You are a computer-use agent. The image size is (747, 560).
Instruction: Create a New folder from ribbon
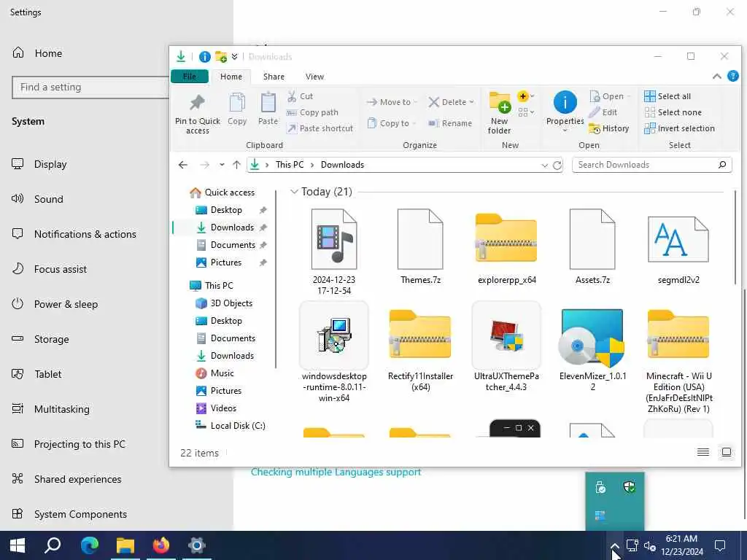tap(500, 113)
